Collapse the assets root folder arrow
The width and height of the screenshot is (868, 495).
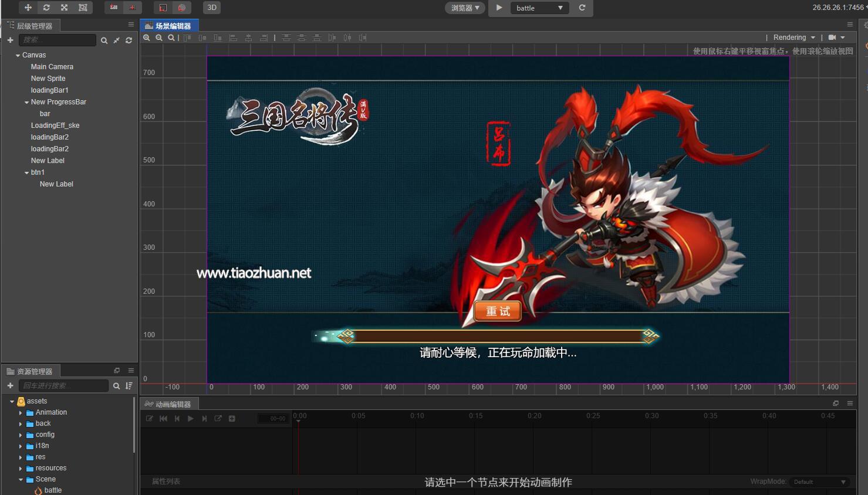(x=12, y=401)
